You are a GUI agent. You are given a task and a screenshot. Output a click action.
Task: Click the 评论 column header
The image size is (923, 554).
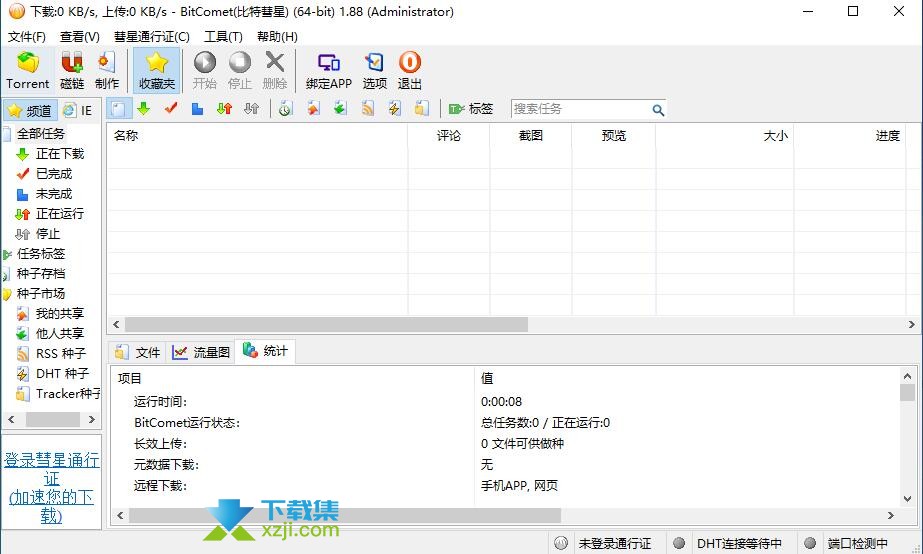(x=449, y=136)
